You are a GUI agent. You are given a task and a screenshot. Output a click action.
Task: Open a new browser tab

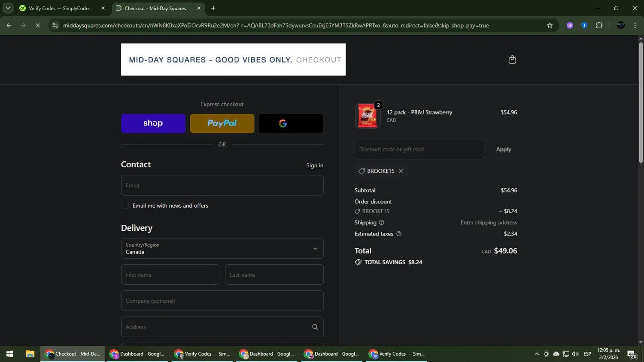pos(213,8)
